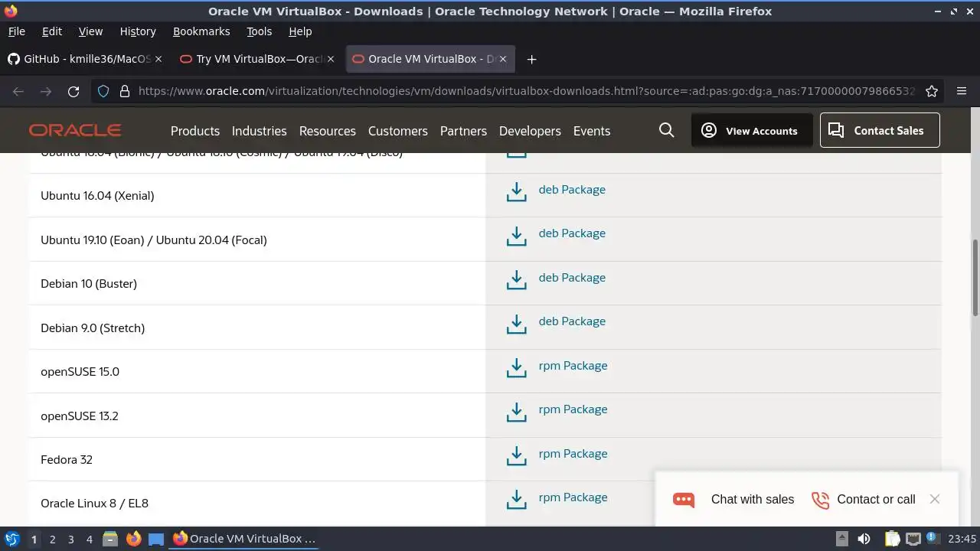
Task: Launch Firefox from the taskbar panel icon
Action: point(133,539)
